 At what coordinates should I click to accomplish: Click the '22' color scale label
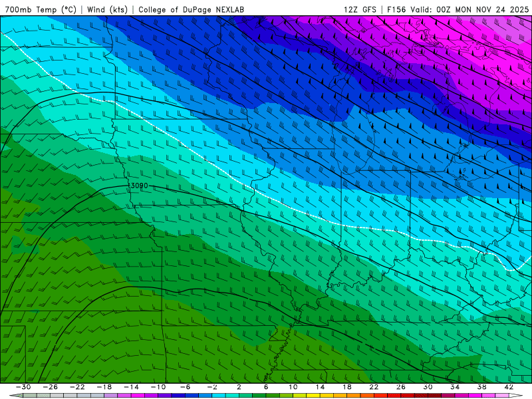click(374, 387)
